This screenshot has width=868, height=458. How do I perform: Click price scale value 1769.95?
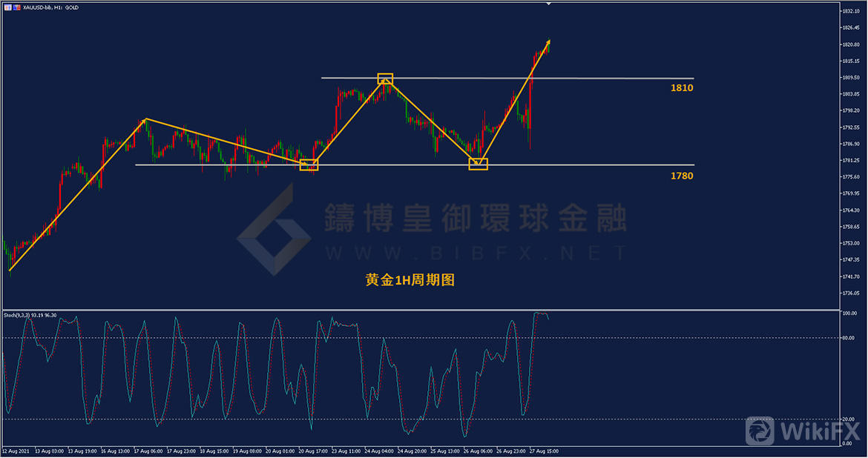[x=850, y=193]
